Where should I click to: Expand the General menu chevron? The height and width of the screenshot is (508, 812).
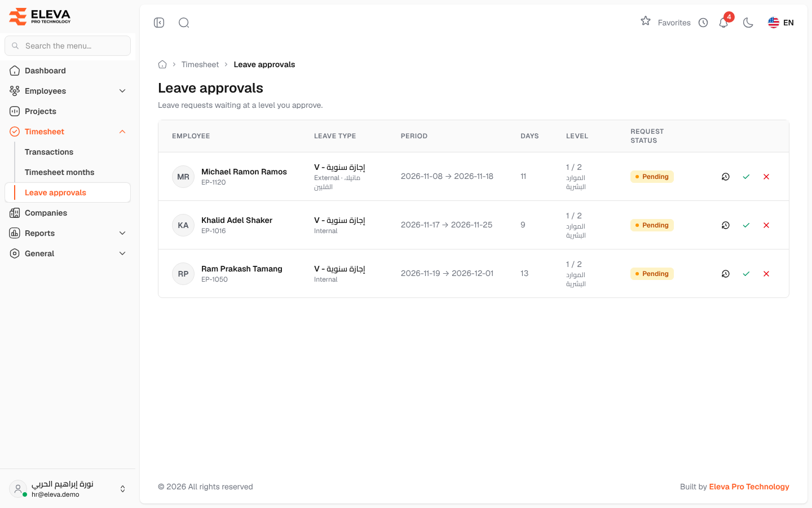(122, 253)
